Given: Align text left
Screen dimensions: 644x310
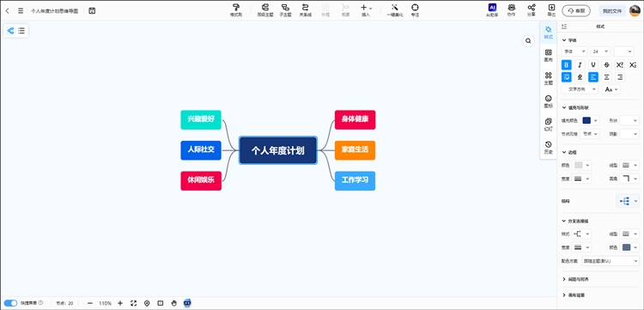Looking at the screenshot, I should point(593,76).
